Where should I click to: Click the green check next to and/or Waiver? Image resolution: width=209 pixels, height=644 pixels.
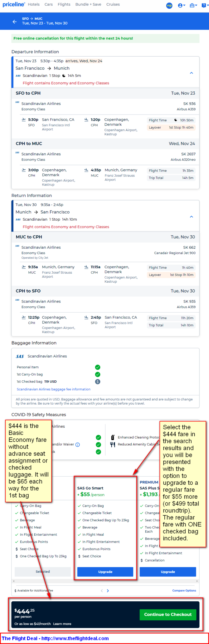[x=98, y=444]
